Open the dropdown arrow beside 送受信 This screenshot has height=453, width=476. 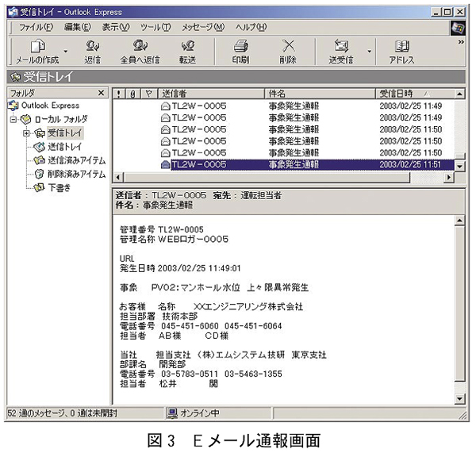[x=369, y=52]
